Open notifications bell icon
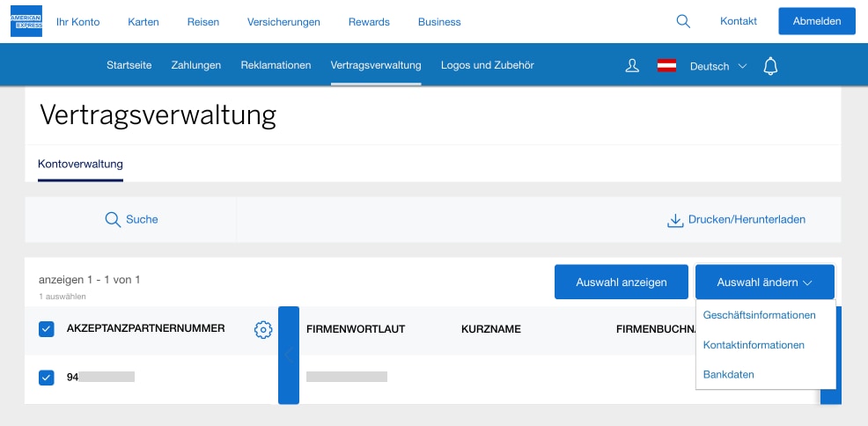868x426 pixels. (x=771, y=65)
